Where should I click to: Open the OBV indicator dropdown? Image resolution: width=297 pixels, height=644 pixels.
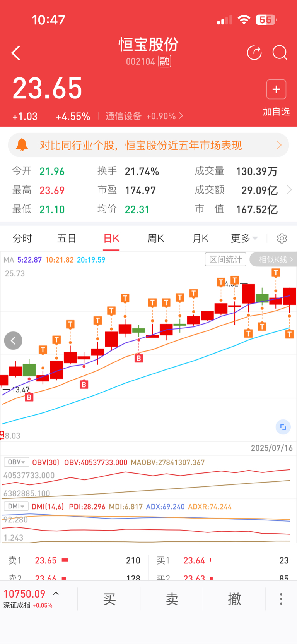pyautogui.click(x=16, y=462)
